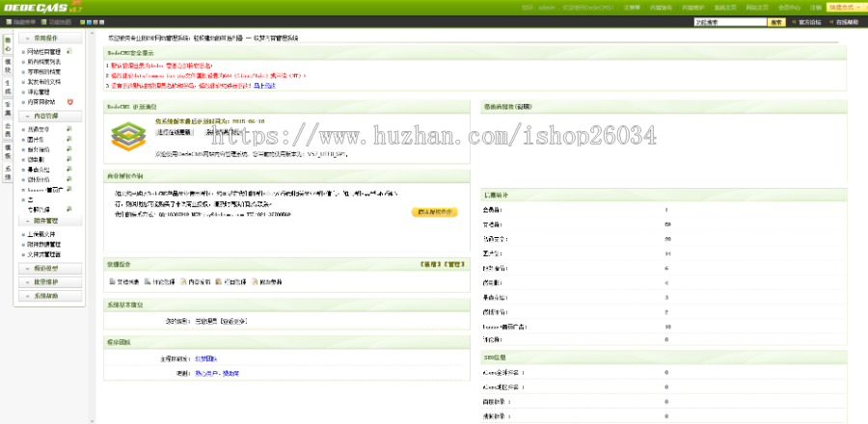Click 【管理】 in quick actions header
868x424 pixels.
tap(454, 264)
